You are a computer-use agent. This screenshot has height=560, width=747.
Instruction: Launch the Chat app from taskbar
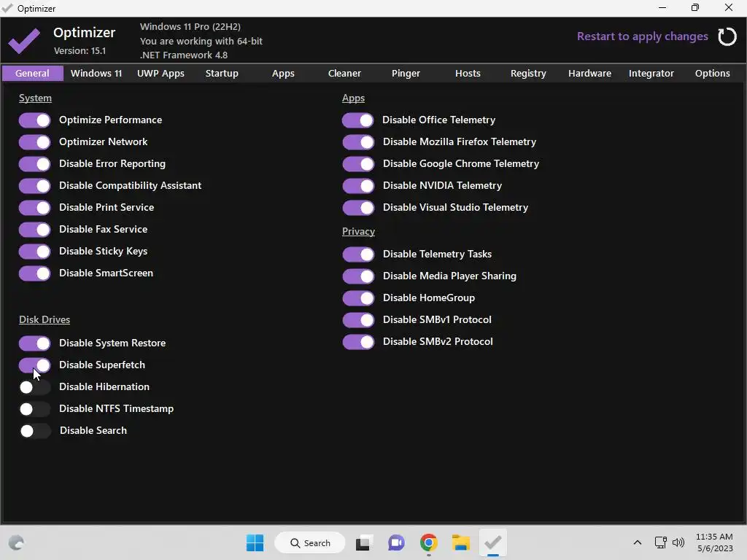[x=396, y=542]
